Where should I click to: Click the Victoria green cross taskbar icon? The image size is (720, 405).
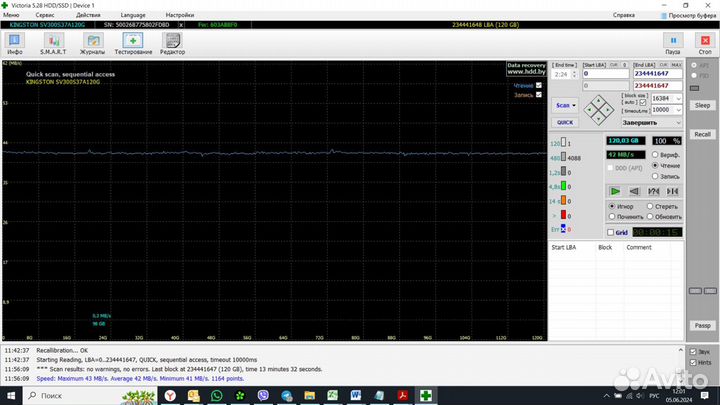[426, 395]
